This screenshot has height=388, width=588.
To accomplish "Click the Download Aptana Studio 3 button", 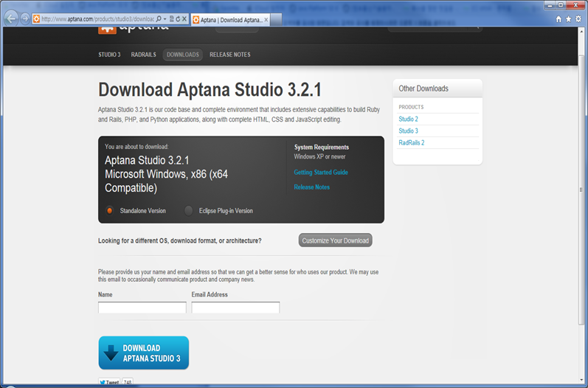I will click(x=144, y=353).
